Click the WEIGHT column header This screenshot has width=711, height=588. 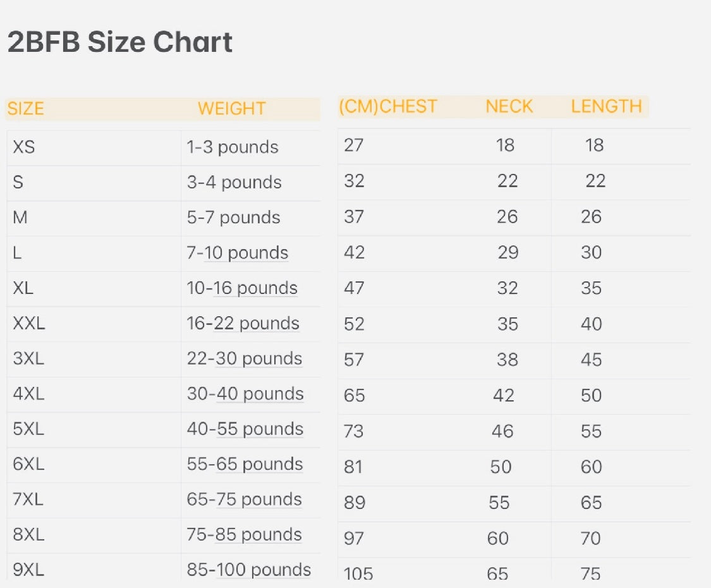tap(231, 109)
